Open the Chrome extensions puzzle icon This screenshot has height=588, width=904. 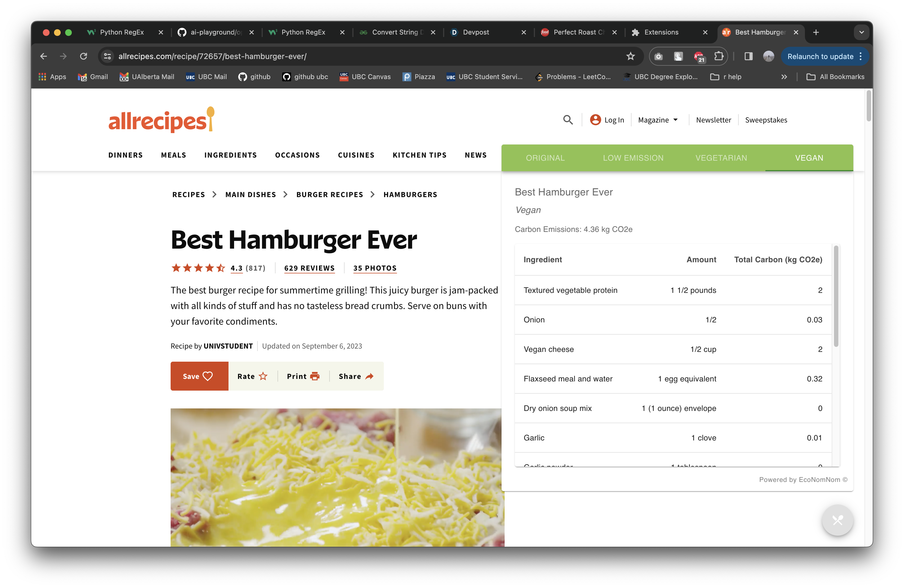tap(718, 56)
